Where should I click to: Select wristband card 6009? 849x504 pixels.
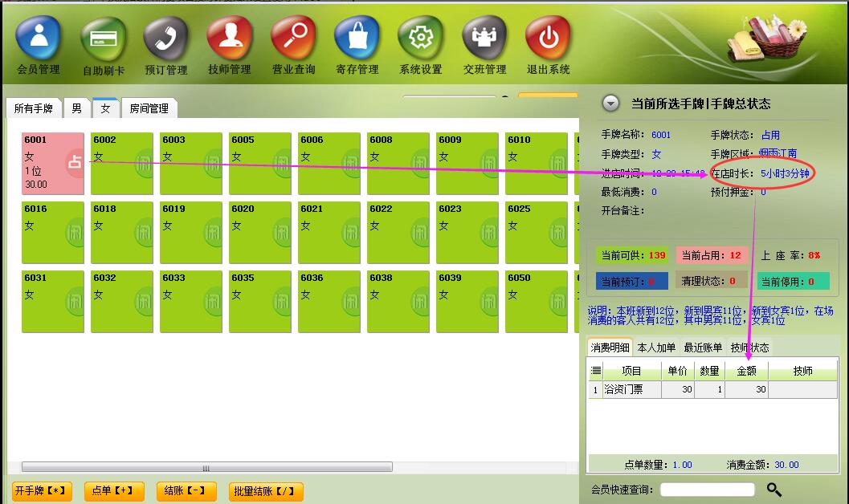467,163
